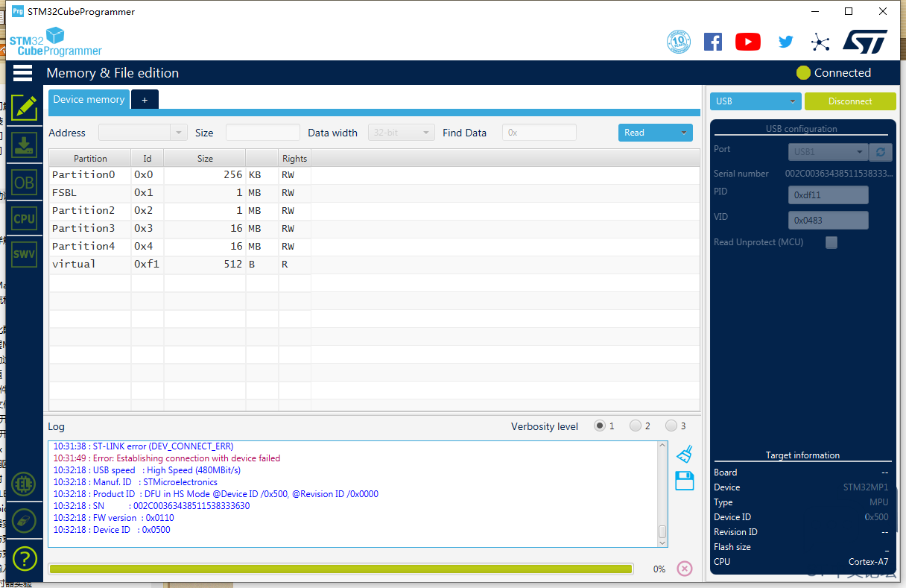Select the virtual partition row
Viewport: 906px width, 588px height.
click(374, 265)
